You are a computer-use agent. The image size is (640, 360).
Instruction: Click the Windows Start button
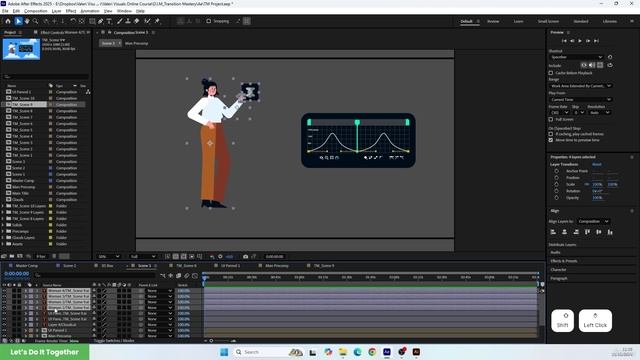pyautogui.click(x=224, y=352)
